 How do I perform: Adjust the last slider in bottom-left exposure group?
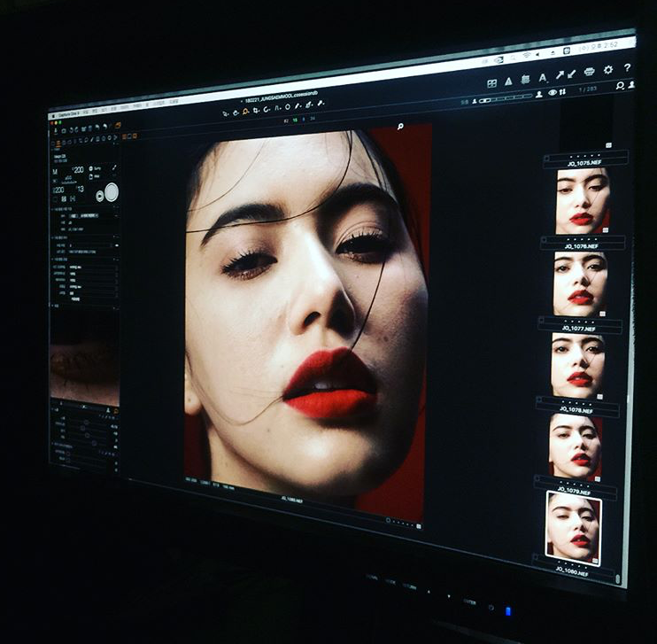94,443
